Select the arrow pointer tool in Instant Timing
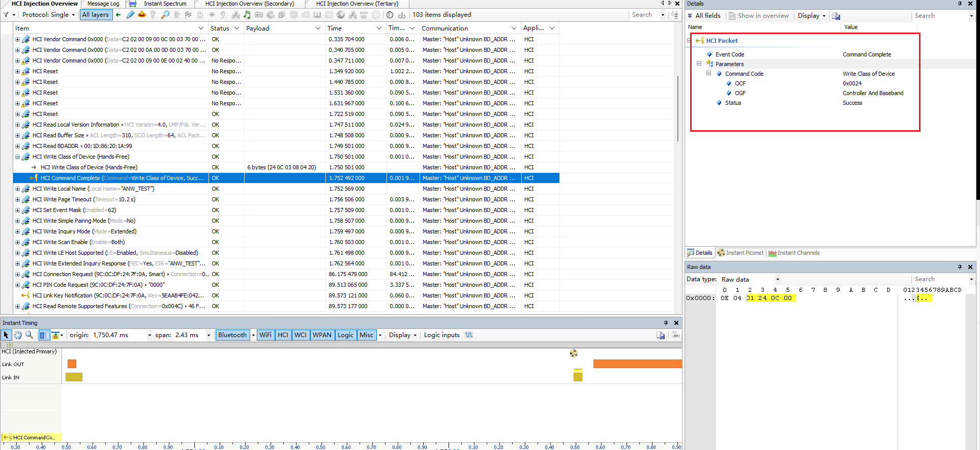 (6, 335)
